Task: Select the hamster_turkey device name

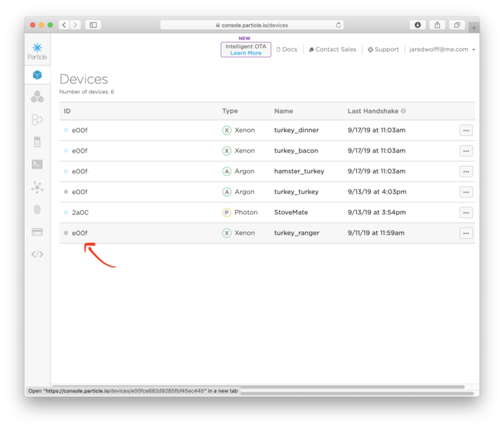Action: pos(299,171)
